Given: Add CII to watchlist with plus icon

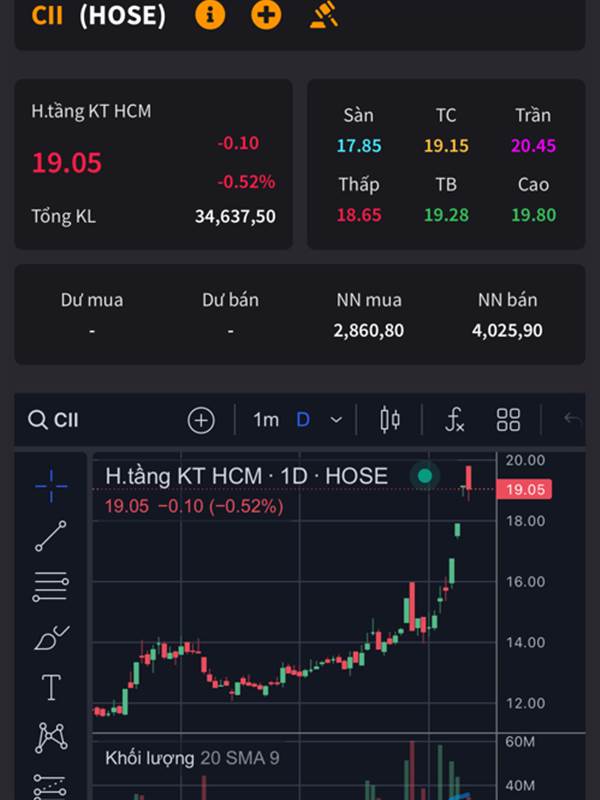Looking at the screenshot, I should (266, 15).
